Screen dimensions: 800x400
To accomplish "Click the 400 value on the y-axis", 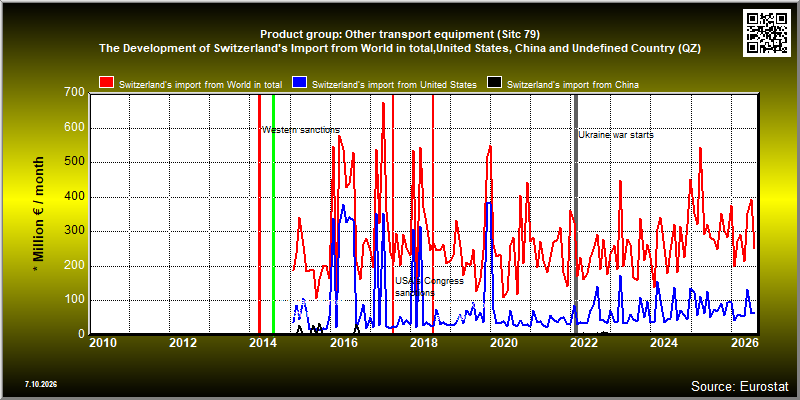I will 74,197.
